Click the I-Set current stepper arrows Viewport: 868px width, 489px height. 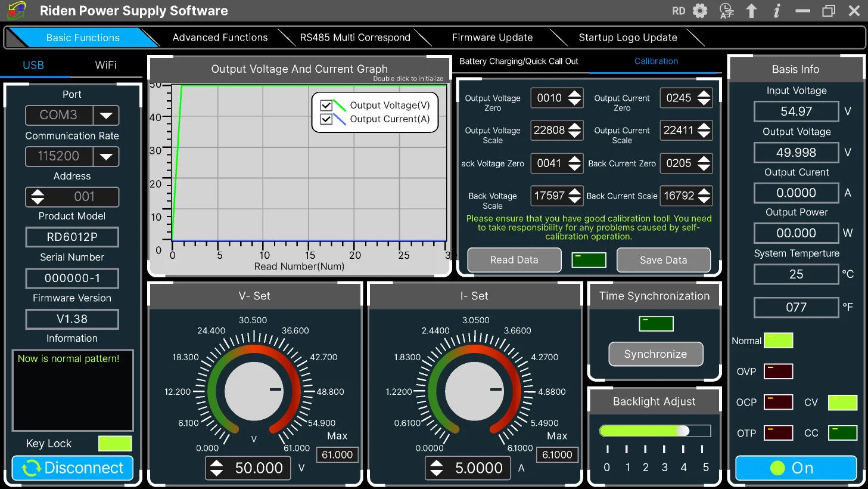[x=437, y=468]
